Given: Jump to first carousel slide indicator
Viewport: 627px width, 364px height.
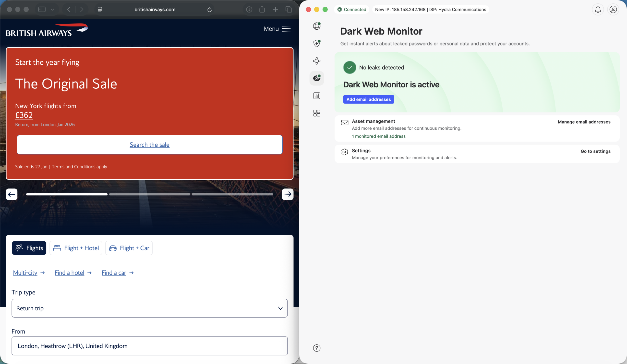Looking at the screenshot, I should click(x=67, y=194).
